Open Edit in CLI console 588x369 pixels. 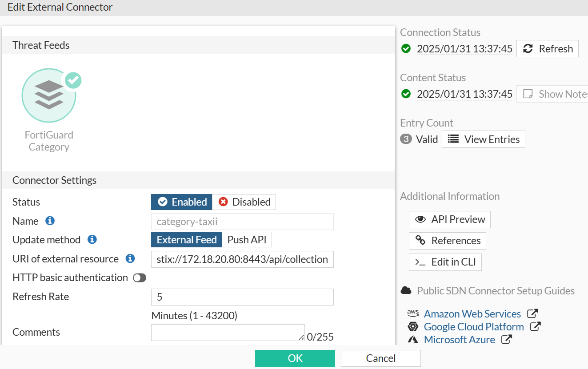click(445, 262)
